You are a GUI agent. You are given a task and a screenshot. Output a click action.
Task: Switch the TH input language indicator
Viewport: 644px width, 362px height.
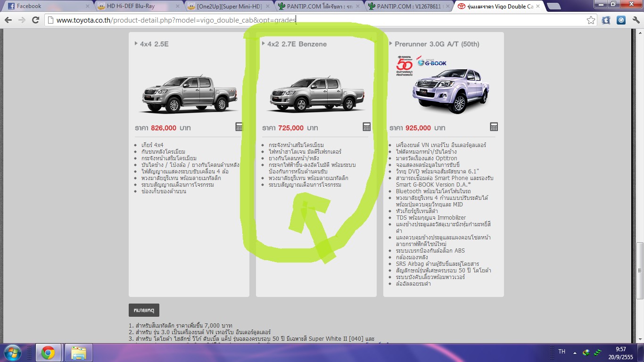point(561,352)
